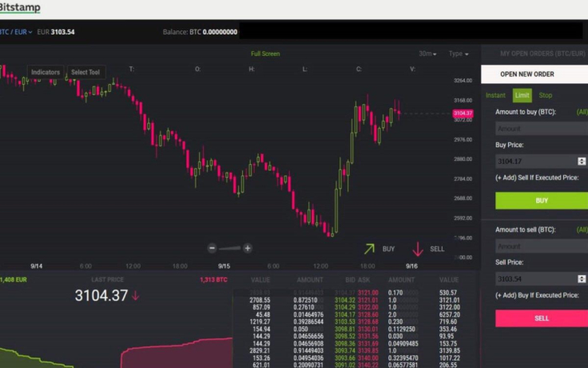This screenshot has height=368, width=588.
Task: Click the Indicators button
Action: click(46, 72)
